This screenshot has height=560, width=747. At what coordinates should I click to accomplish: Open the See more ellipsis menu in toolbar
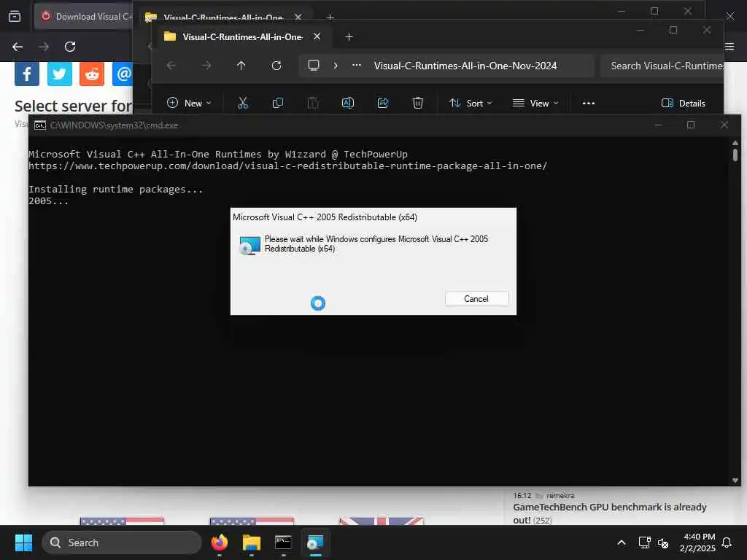[x=589, y=103]
